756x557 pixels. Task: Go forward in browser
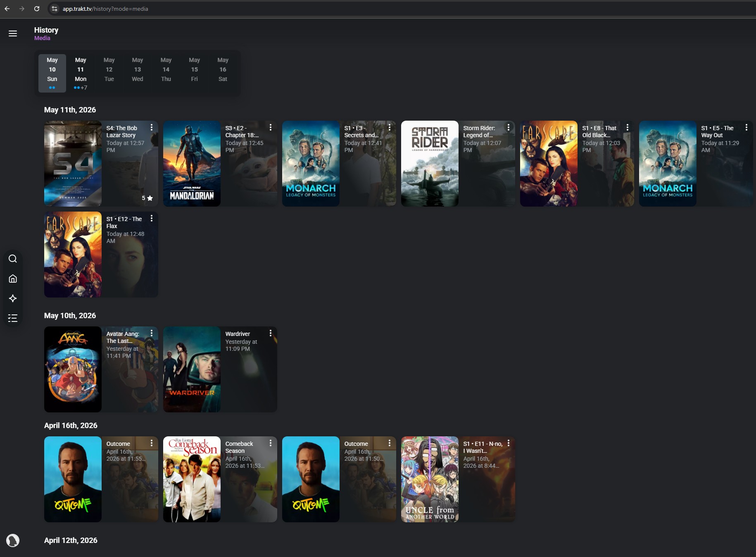point(21,9)
